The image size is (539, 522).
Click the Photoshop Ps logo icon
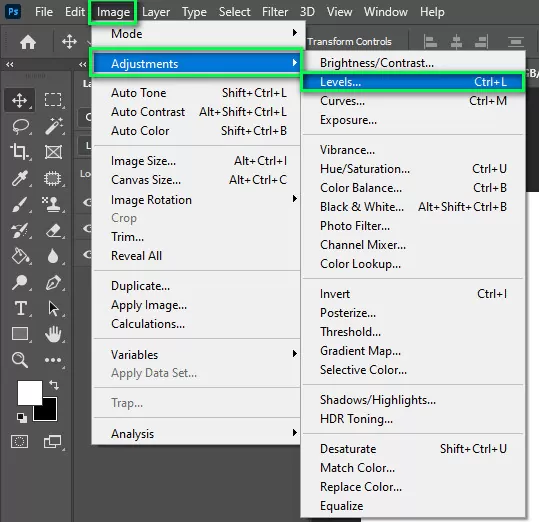coord(13,12)
